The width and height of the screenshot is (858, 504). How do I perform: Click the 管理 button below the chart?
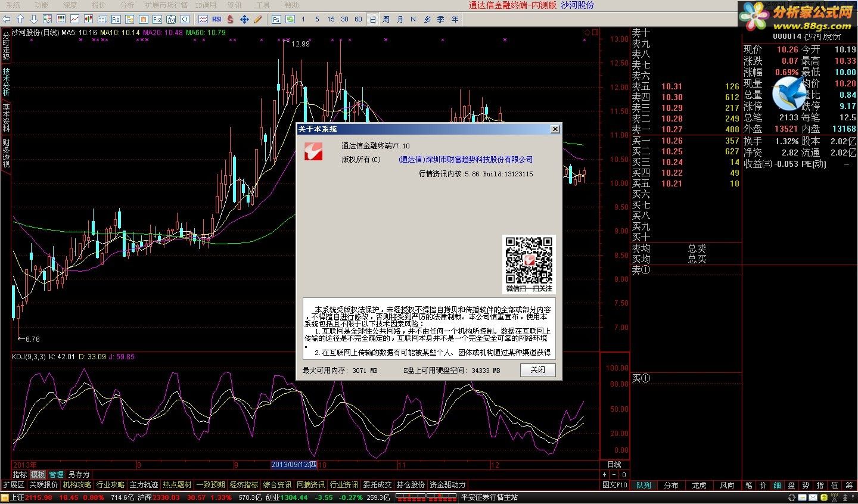tap(56, 475)
